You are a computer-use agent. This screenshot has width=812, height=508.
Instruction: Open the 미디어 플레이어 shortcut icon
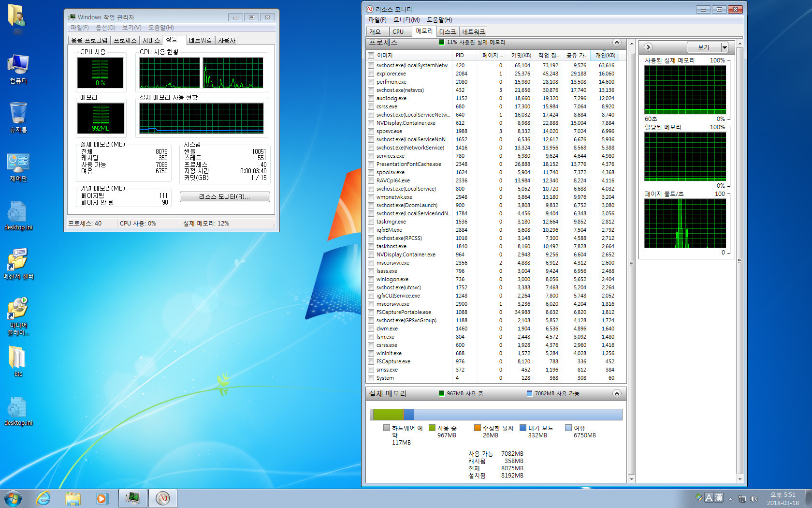point(18,316)
